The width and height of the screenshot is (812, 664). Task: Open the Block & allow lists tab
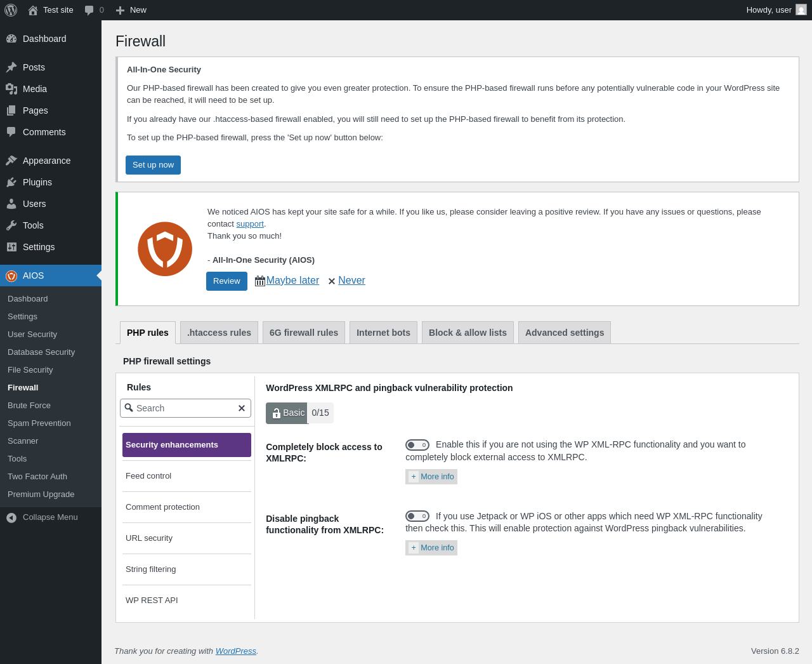[468, 333]
